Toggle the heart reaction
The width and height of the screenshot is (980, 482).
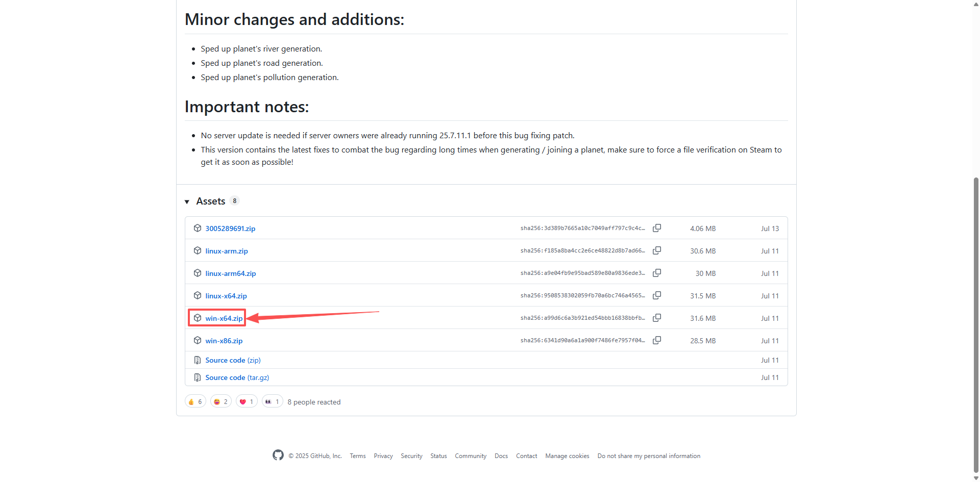(x=247, y=401)
